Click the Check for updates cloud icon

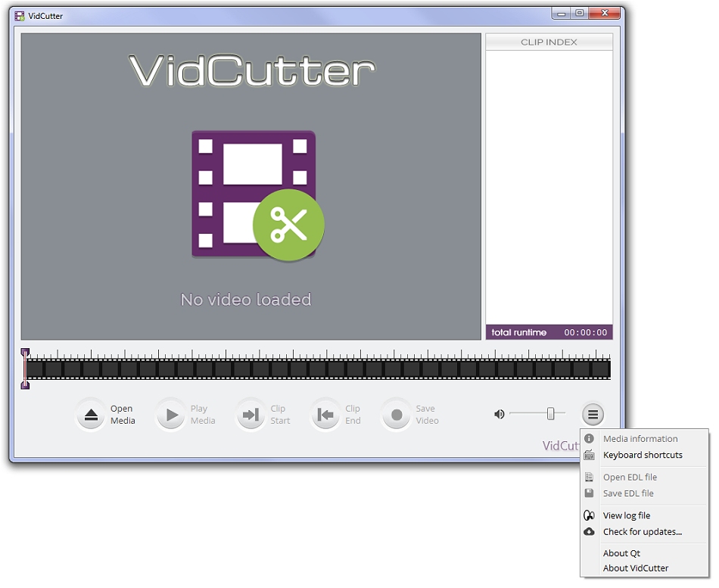[x=590, y=531]
